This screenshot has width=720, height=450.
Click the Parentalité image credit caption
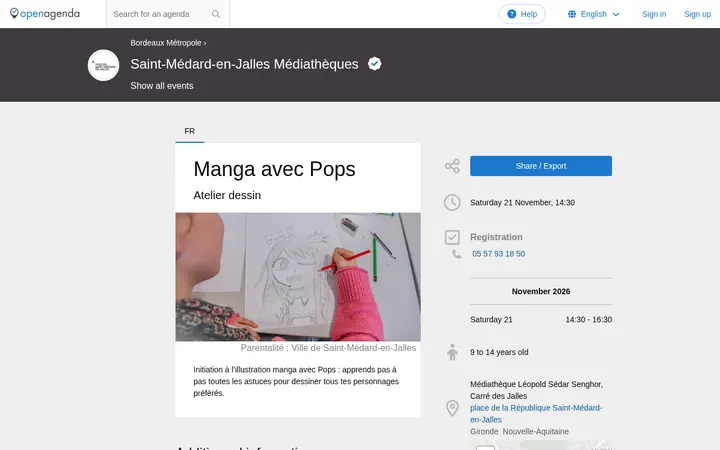(328, 348)
